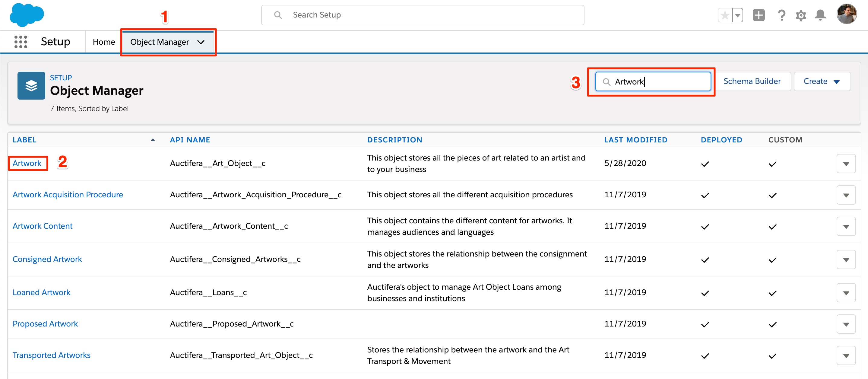Open the Setup gear icon
Image resolution: width=868 pixels, height=379 pixels.
coord(801,15)
